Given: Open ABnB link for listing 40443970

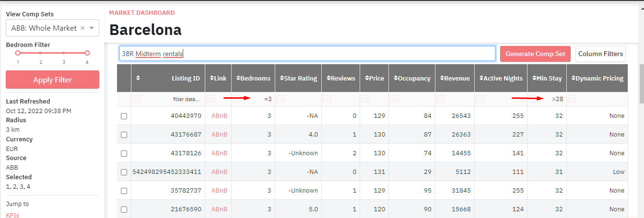Looking at the screenshot, I should click(x=219, y=116).
